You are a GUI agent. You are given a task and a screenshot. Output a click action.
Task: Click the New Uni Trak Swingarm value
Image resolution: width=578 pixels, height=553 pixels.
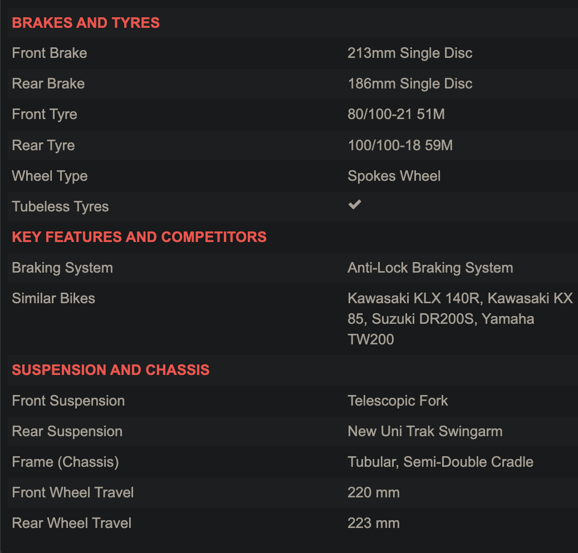[x=425, y=431]
